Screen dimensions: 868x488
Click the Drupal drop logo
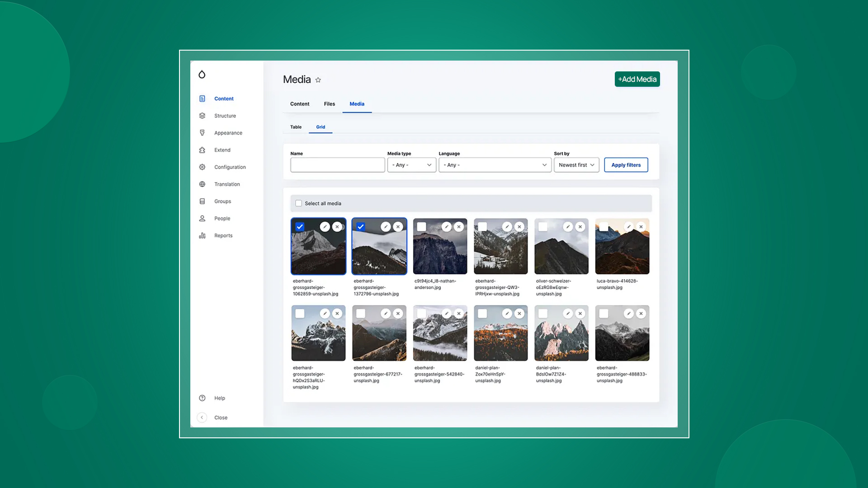(x=202, y=74)
